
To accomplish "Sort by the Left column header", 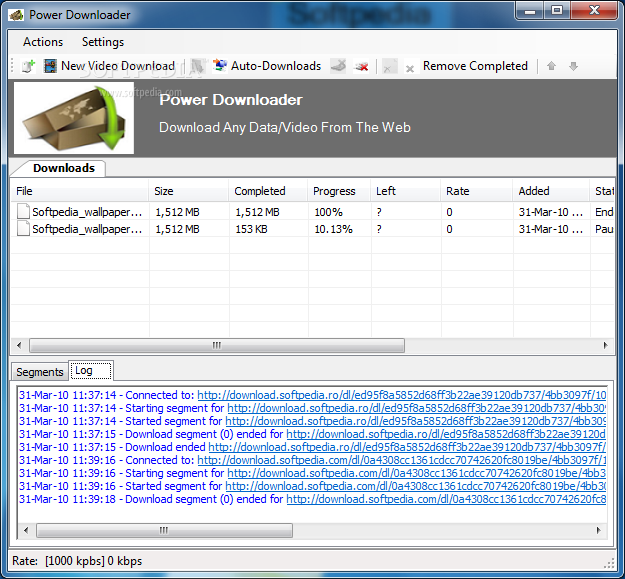I will 406,191.
